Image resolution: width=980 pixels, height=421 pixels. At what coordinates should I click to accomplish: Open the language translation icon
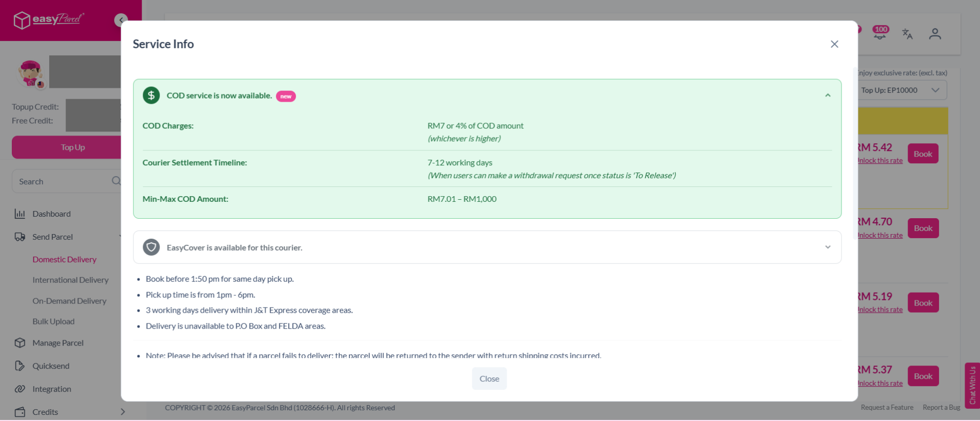(x=907, y=34)
